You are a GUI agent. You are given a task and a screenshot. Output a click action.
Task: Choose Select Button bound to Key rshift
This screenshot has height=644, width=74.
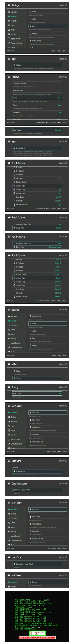pyautogui.click(x=37, y=197)
